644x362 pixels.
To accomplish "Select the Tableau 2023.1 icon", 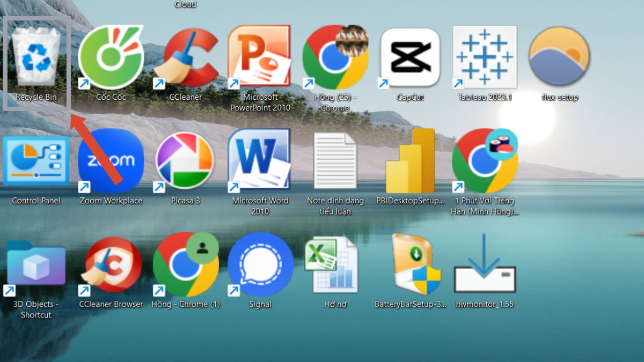I will [485, 57].
